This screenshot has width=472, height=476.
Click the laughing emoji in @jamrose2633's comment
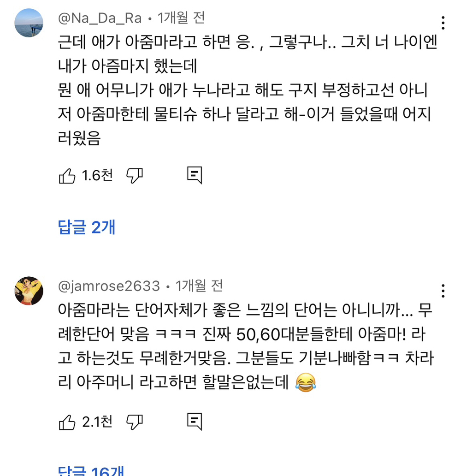tap(305, 383)
